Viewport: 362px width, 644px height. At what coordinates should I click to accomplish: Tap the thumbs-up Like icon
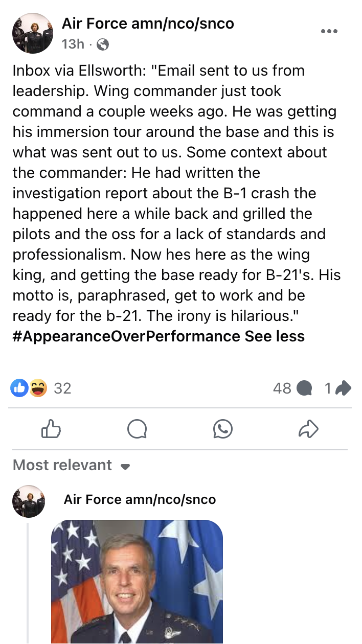click(51, 429)
